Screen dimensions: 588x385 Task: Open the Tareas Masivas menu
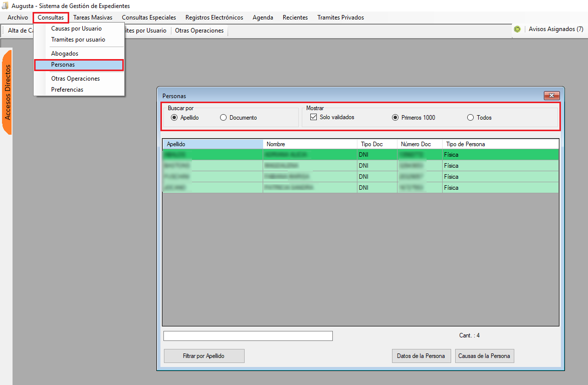point(93,18)
